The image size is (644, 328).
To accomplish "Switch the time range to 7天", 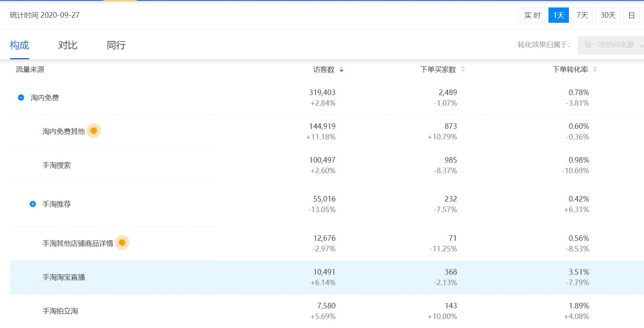I will (x=582, y=15).
